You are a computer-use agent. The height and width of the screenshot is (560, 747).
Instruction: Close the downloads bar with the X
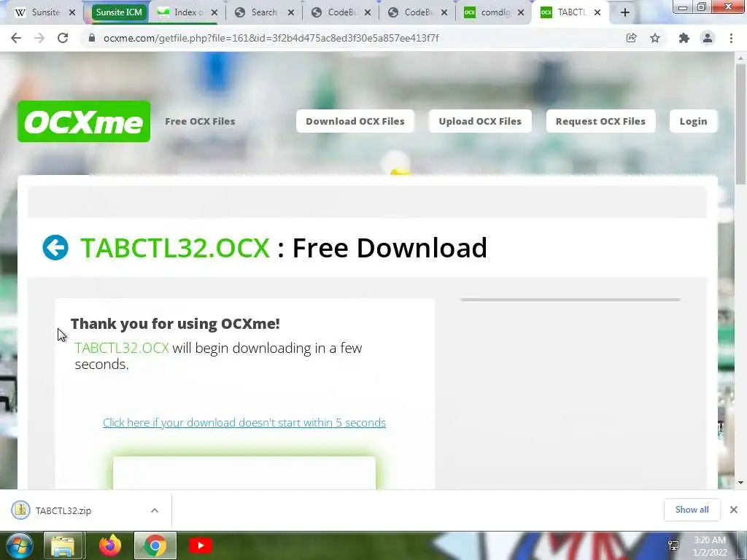point(734,510)
